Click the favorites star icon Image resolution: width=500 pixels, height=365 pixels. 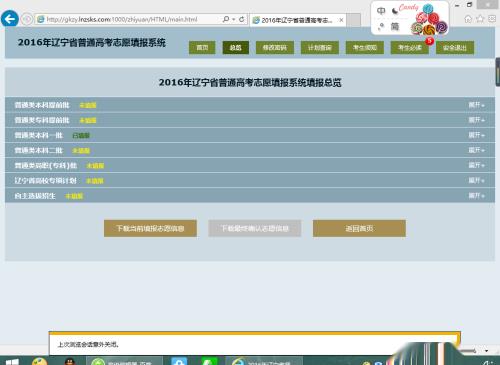tap(480, 19)
